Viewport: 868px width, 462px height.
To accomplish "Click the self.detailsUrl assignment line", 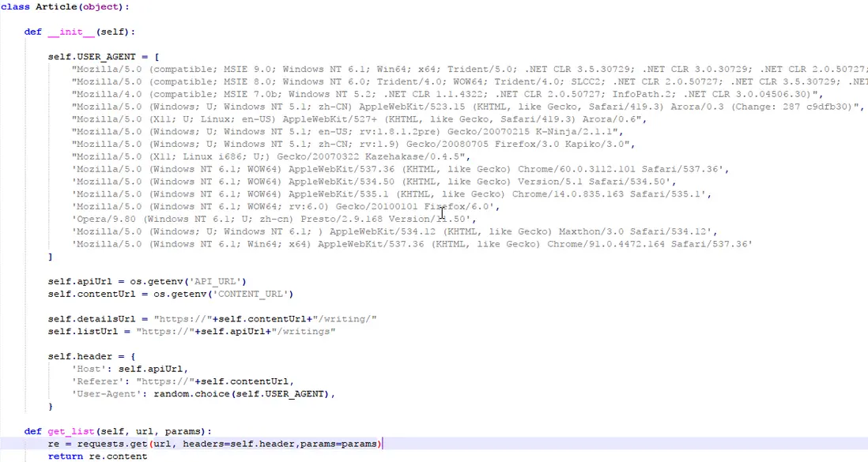I will (212, 319).
